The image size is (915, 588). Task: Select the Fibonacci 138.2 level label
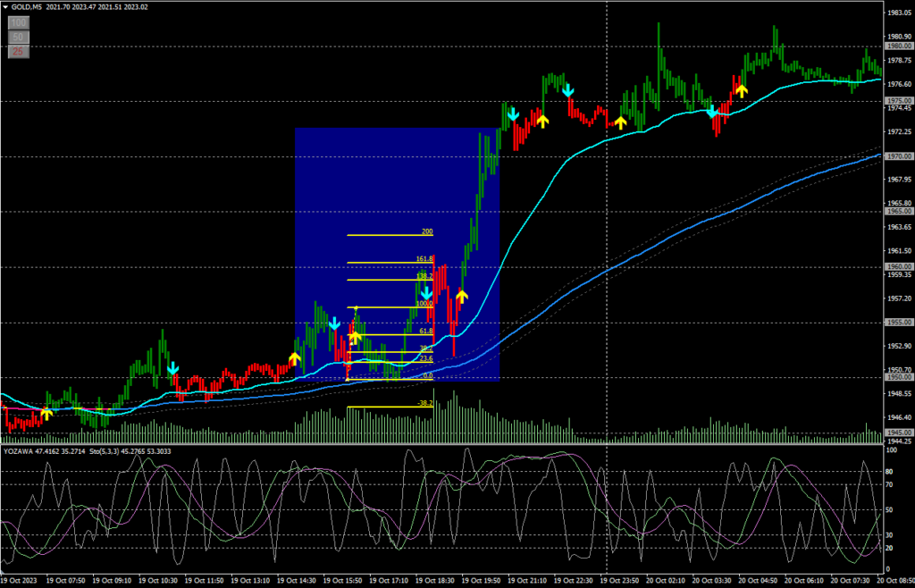[x=424, y=276]
